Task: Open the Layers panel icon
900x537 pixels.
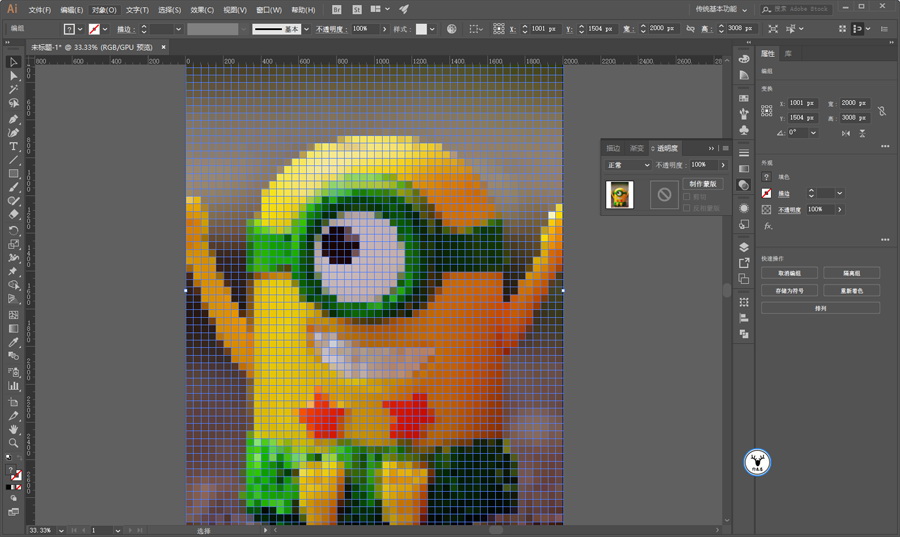Action: 744,247
